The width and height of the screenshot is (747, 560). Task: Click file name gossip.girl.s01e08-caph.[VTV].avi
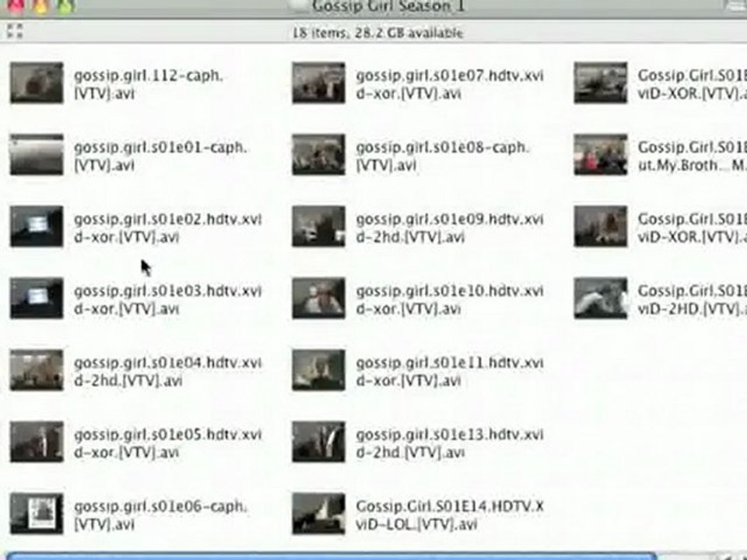pos(443,156)
